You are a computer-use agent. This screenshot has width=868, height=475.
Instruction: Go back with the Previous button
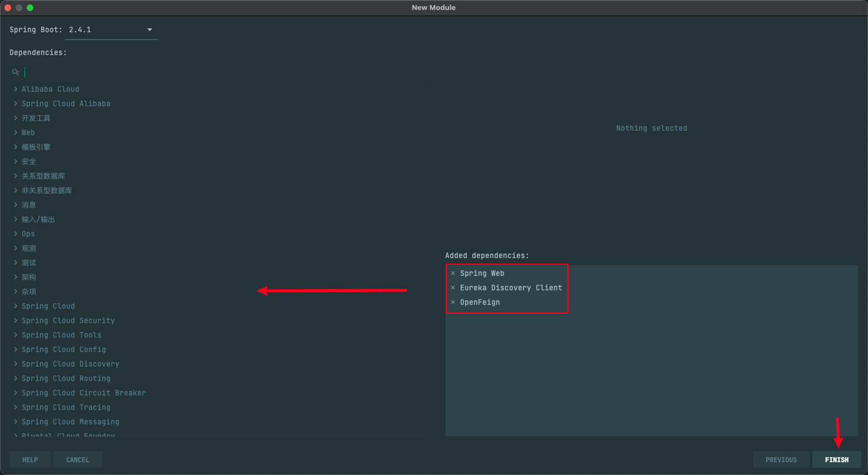coord(781,459)
